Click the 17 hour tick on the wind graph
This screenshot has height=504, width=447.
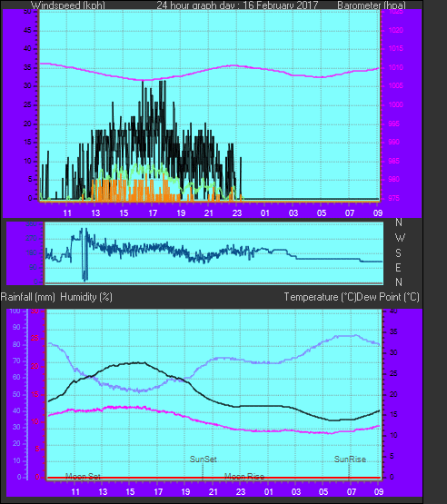point(153,213)
